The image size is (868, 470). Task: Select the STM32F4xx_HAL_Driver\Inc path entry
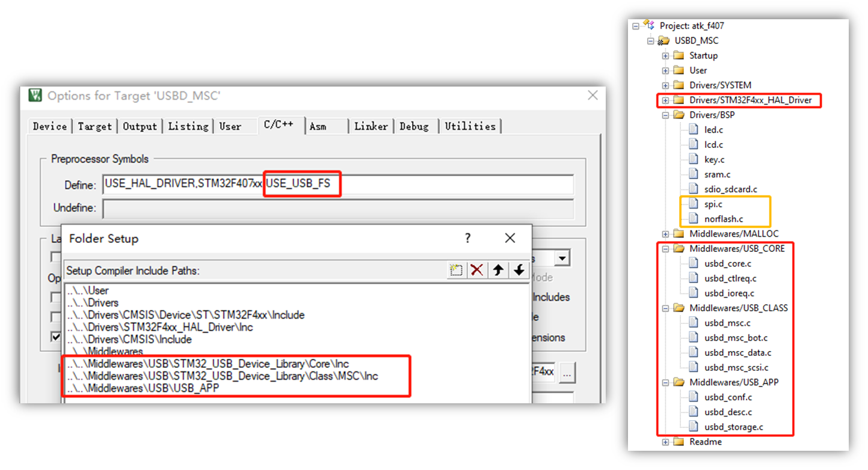click(160, 327)
